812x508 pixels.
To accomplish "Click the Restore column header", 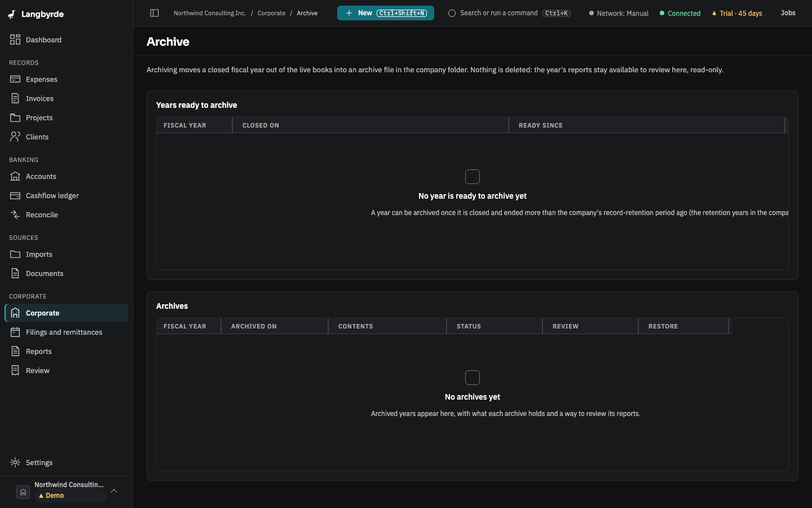I will point(683,326).
